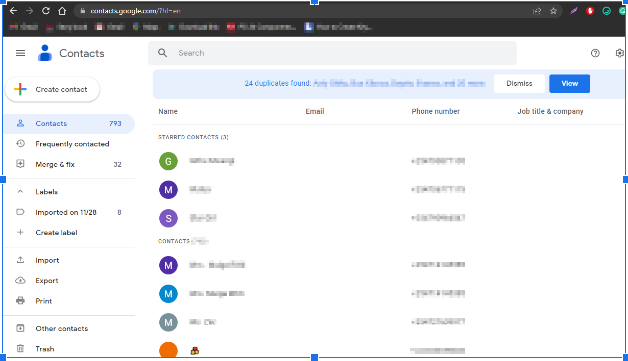Select Contacts 793 in the sidebar
The width and height of the screenshot is (628, 361).
(69, 123)
